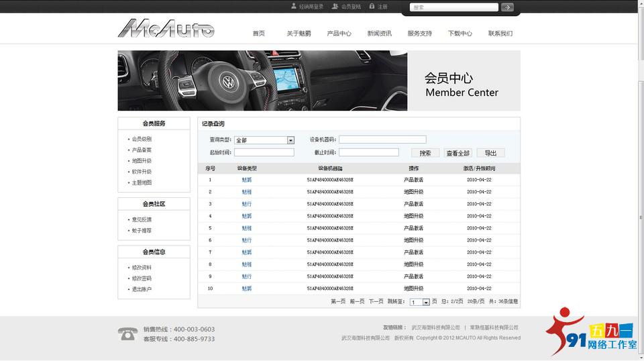The height and width of the screenshot is (361, 644).
Task: Open 产品中心 in the navigation menu
Action: tap(339, 34)
